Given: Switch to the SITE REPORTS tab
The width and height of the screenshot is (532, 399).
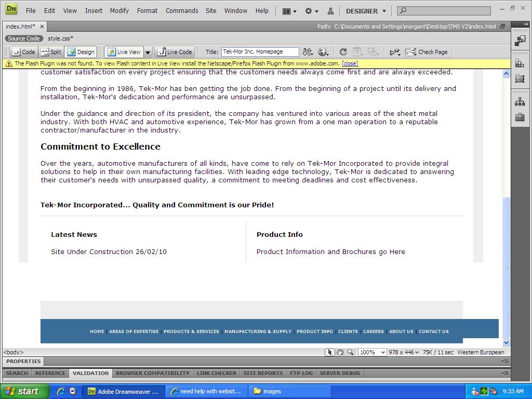Looking at the screenshot, I should 263,373.
